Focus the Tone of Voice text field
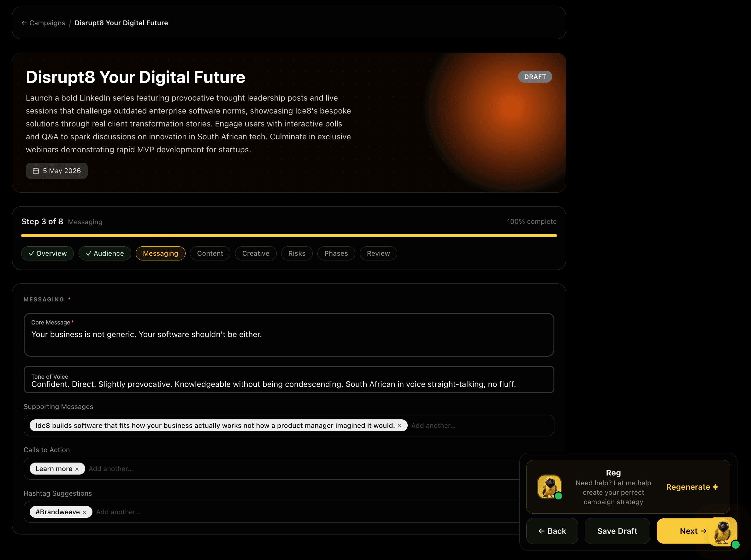Screen dimensions: 751x560 click(289, 379)
